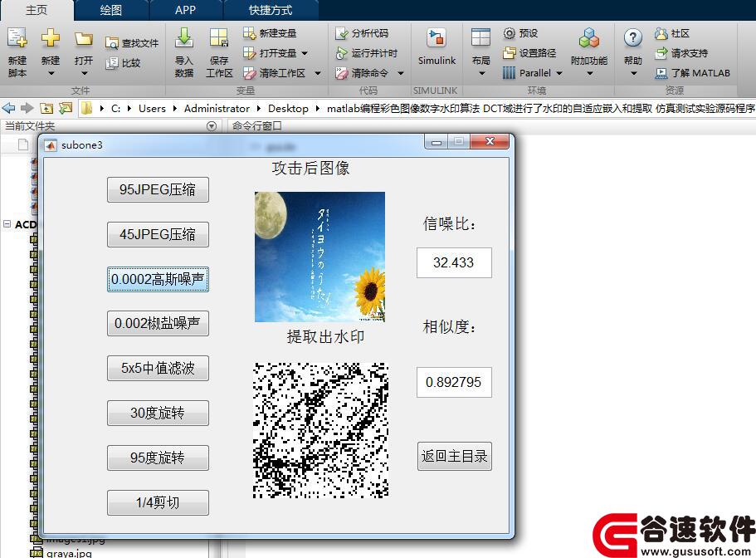Click the 1/4剪切 button
756x558 pixels.
[x=158, y=502]
